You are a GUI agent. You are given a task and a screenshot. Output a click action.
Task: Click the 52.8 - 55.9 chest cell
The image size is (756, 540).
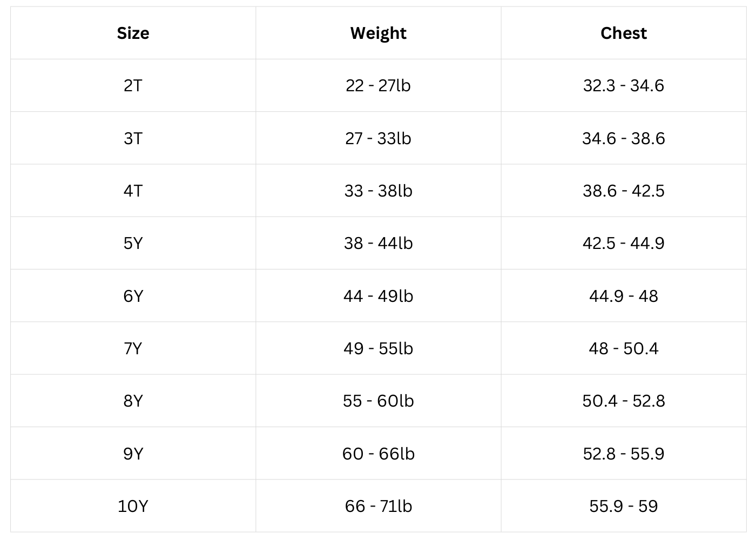coord(623,454)
